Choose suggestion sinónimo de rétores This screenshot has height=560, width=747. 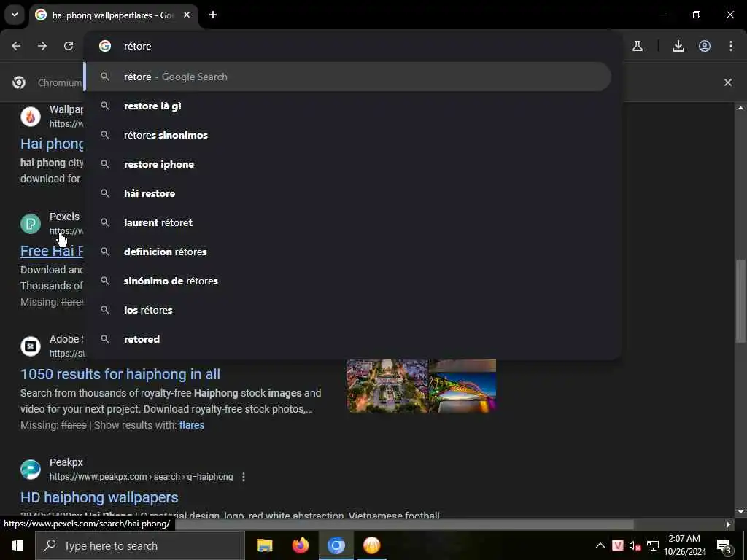coord(348,281)
